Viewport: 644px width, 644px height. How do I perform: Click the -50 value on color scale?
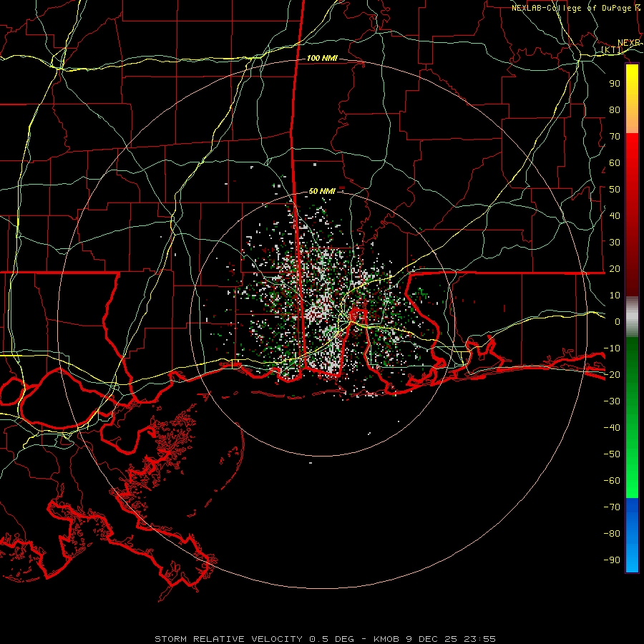pos(612,454)
